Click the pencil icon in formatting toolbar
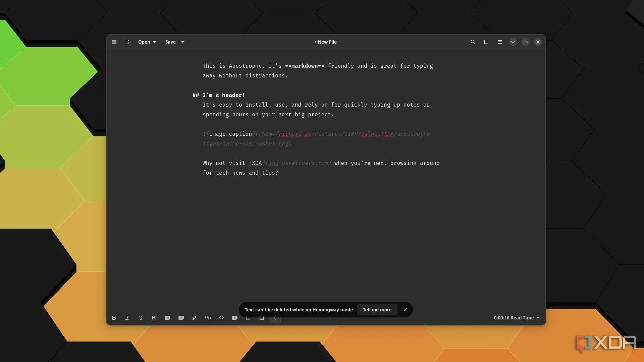Screen dimensions: 644x362 pyautogui.click(x=195, y=318)
